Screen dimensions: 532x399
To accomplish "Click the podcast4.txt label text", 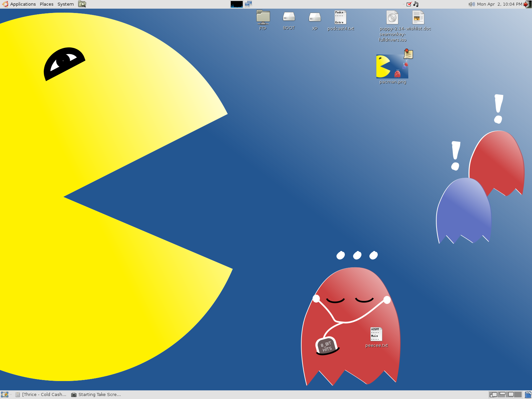I will (x=340, y=29).
